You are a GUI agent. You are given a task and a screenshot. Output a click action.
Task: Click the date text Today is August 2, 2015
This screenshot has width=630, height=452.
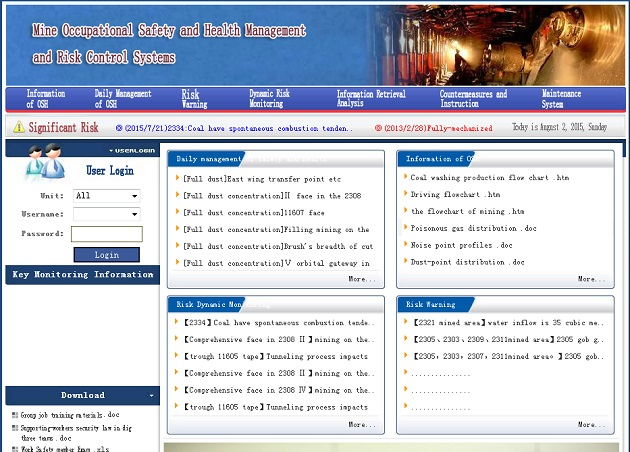559,127
